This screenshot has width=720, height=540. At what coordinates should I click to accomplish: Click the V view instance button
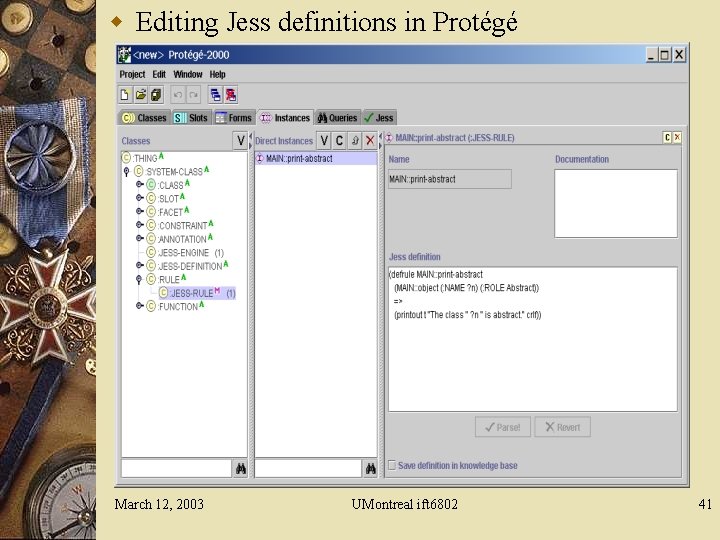324,141
